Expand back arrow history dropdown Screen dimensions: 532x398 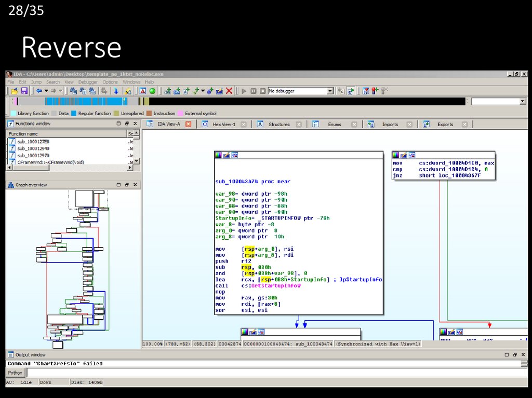click(x=46, y=91)
